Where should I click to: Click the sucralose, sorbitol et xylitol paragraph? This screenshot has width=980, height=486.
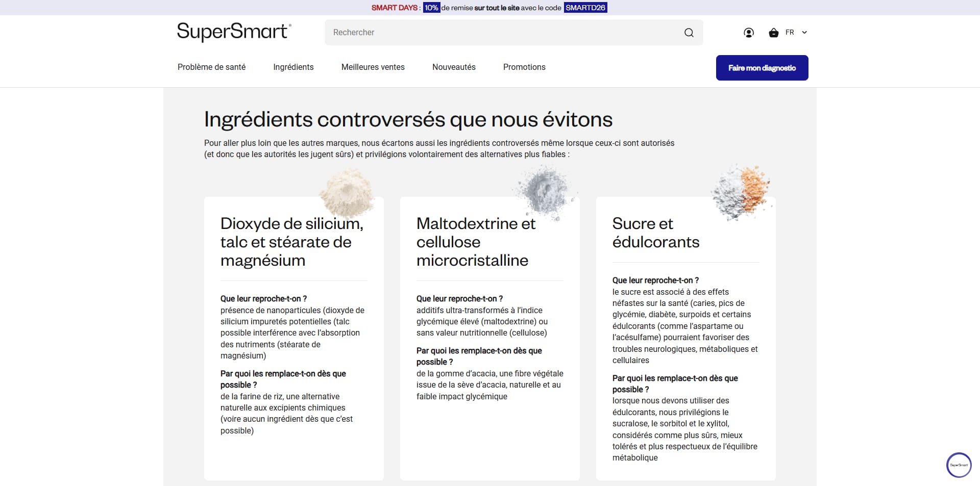[685, 429]
